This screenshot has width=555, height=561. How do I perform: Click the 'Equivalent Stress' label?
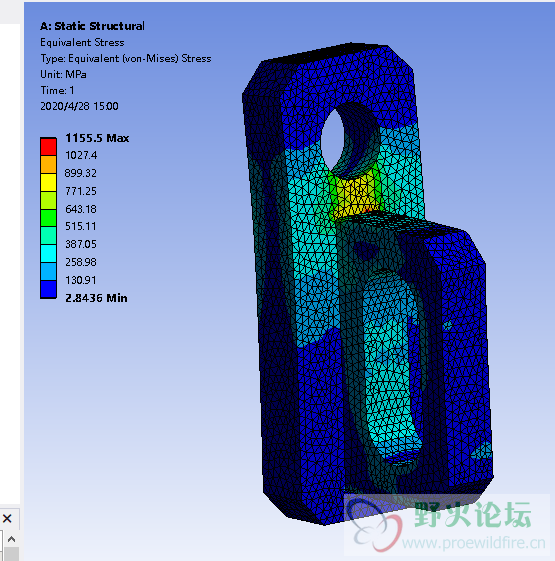point(82,43)
